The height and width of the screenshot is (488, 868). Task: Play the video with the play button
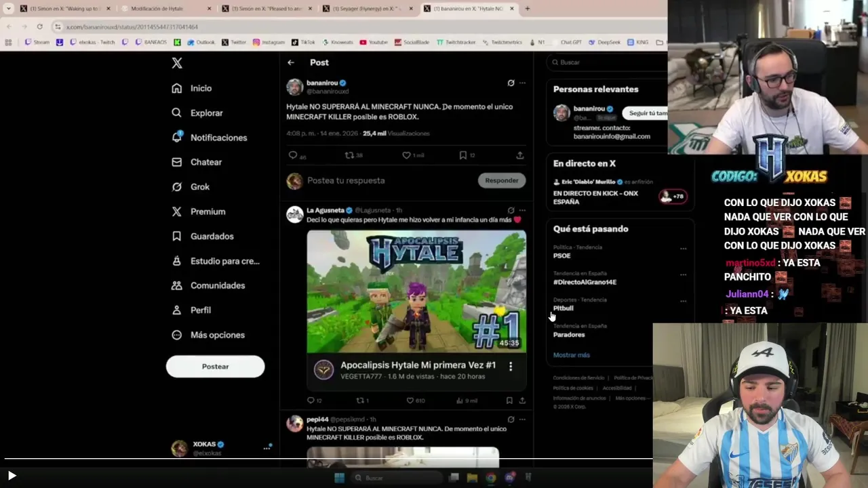12,476
